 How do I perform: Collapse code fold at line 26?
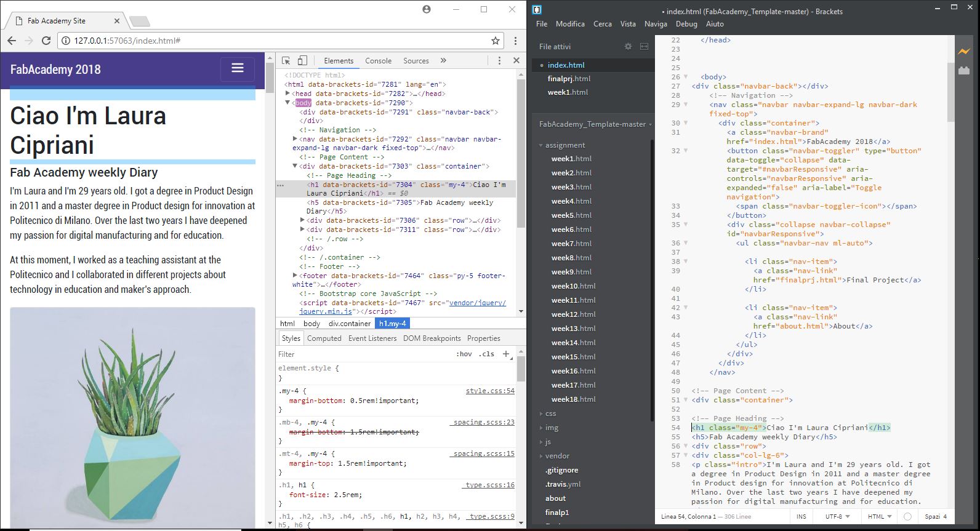click(686, 77)
